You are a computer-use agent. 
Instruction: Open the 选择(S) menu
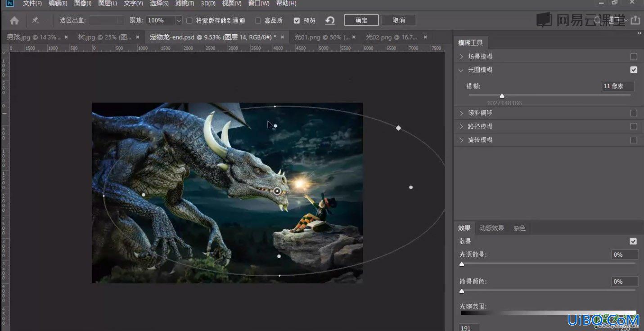(x=159, y=4)
